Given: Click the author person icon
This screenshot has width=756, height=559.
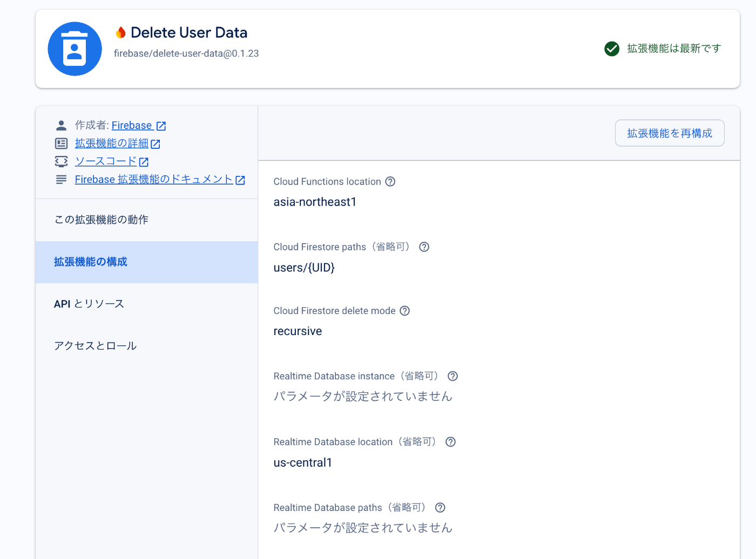Looking at the screenshot, I should coord(61,125).
